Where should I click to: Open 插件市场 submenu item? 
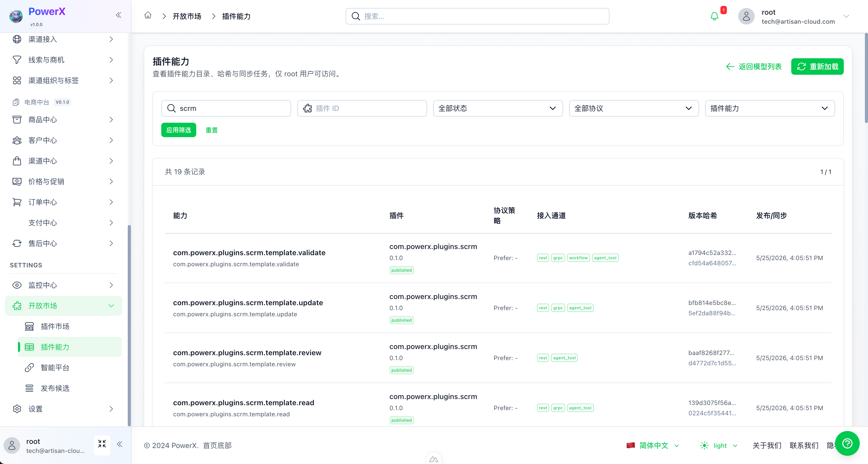coord(70,326)
